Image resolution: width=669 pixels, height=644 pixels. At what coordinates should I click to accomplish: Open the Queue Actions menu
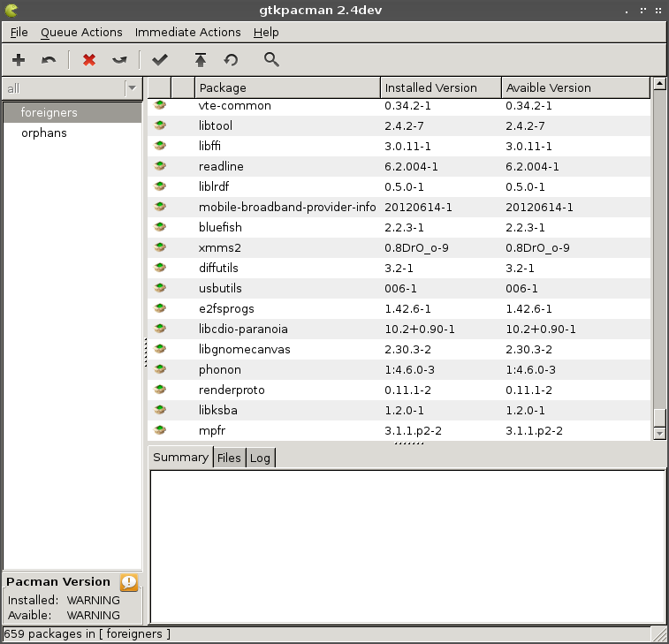tap(81, 33)
